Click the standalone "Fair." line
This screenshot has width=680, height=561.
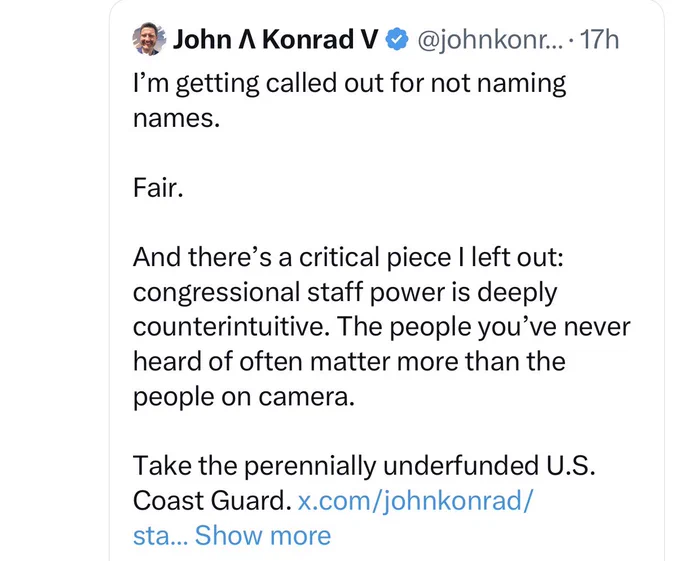point(158,188)
